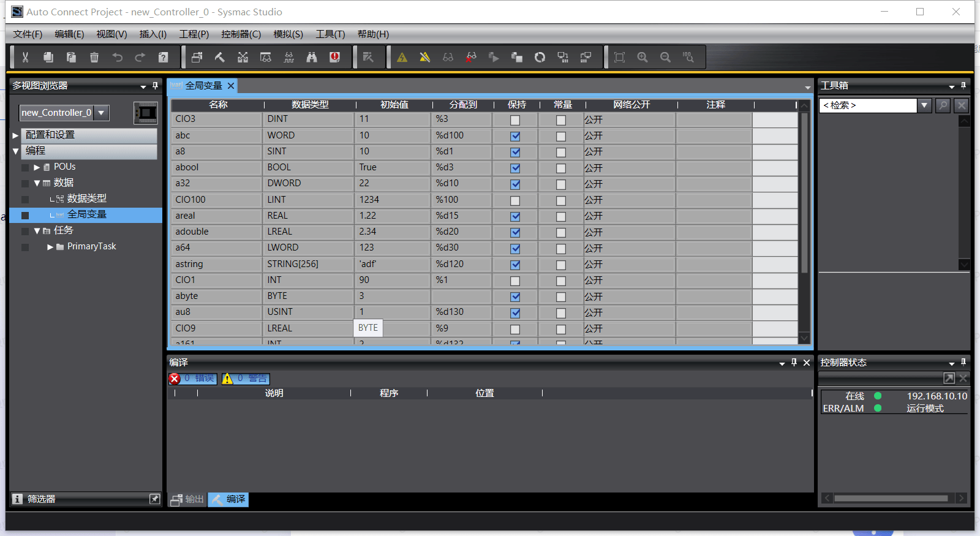Click the 0 警告 warnings filter button
This screenshot has width=980, height=536.
(246, 379)
